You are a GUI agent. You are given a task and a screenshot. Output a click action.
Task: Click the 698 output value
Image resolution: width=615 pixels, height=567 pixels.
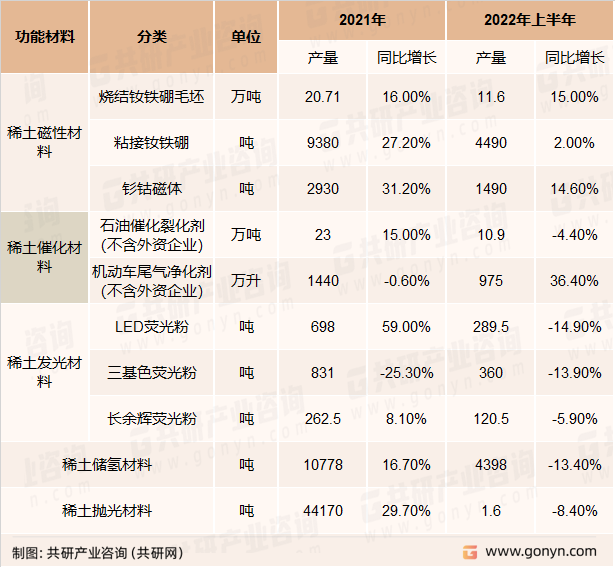pos(322,327)
